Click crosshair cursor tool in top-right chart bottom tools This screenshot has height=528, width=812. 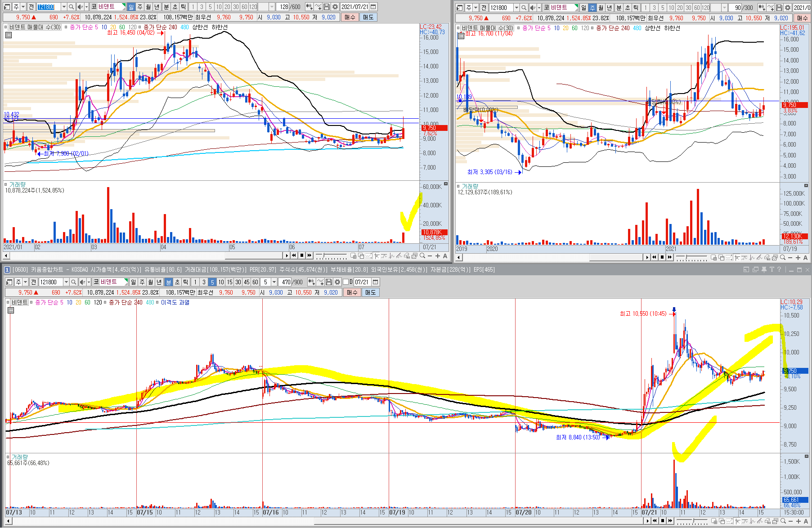pos(737,258)
